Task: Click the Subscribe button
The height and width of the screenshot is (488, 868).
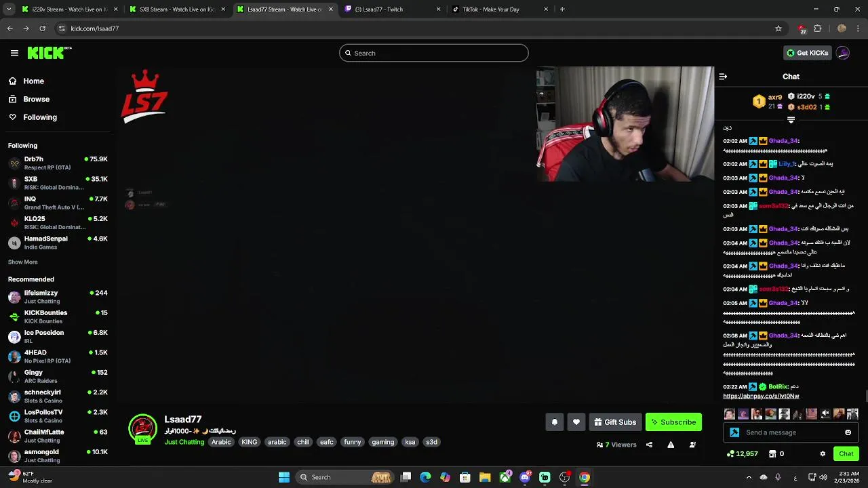Action: coord(673,422)
